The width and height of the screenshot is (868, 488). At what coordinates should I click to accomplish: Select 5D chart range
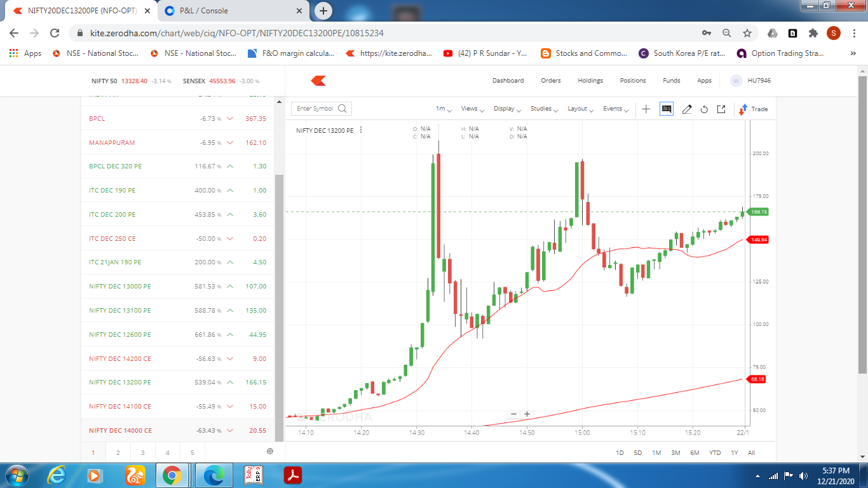[637, 453]
